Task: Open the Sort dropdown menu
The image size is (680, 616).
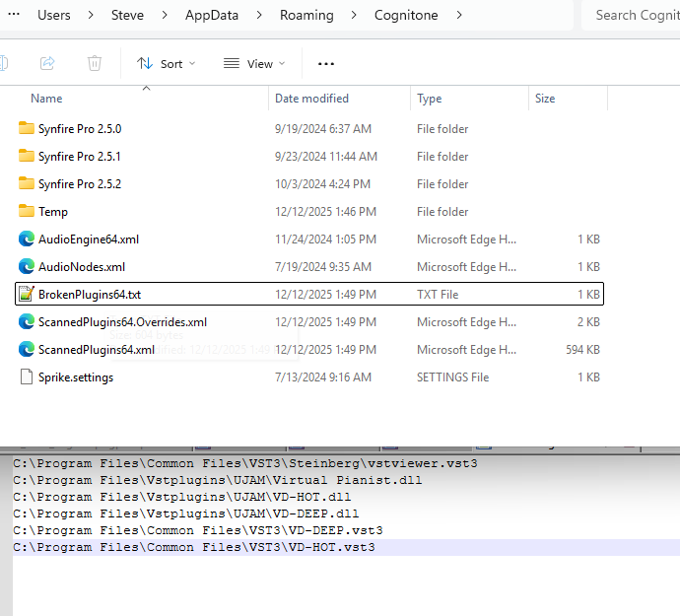Action: click(x=167, y=63)
